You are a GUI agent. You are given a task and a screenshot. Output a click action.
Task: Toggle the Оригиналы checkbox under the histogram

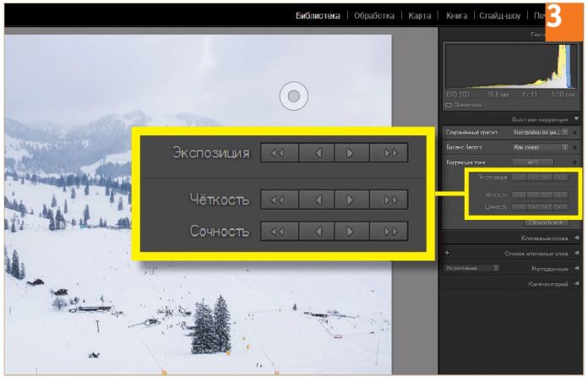click(x=449, y=105)
